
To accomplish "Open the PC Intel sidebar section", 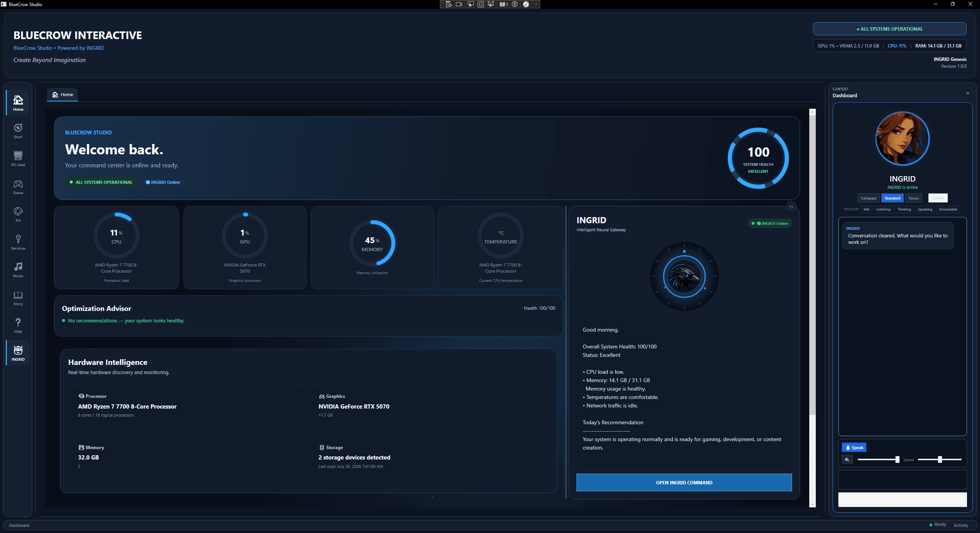I will coord(18,159).
